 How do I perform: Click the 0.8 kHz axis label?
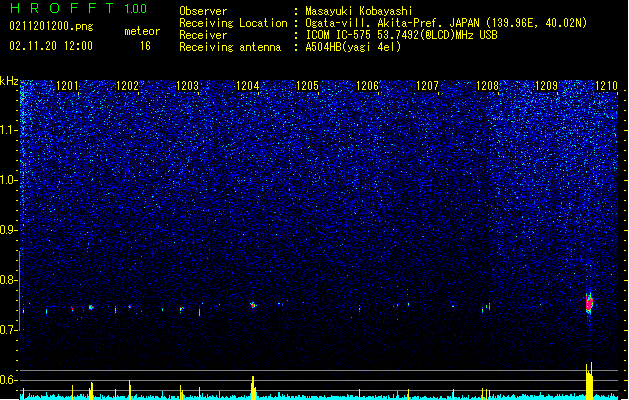click(8, 280)
